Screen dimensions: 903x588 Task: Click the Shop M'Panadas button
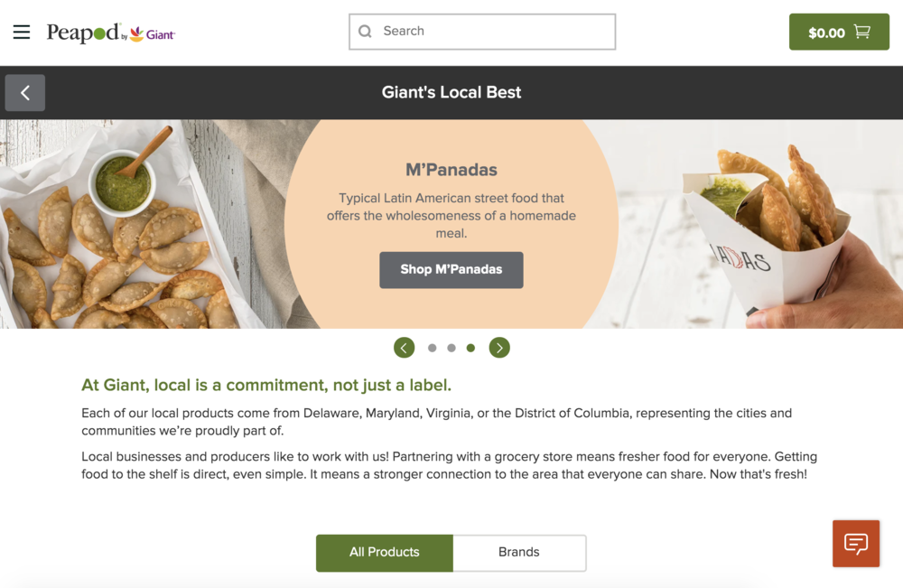coord(451,269)
